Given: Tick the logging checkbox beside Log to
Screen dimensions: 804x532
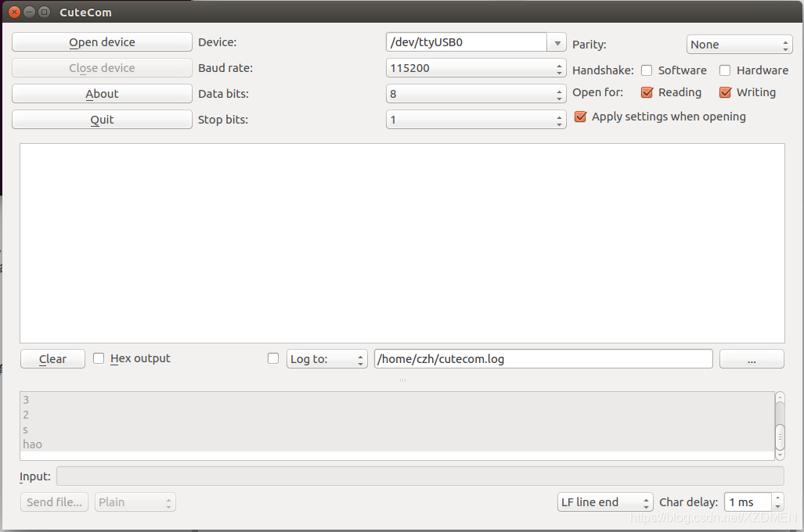Looking at the screenshot, I should (273, 358).
